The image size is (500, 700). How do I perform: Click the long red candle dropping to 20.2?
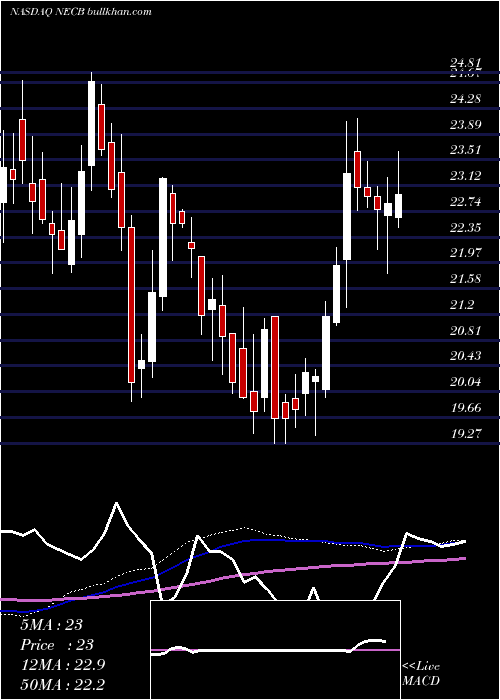(x=131, y=305)
